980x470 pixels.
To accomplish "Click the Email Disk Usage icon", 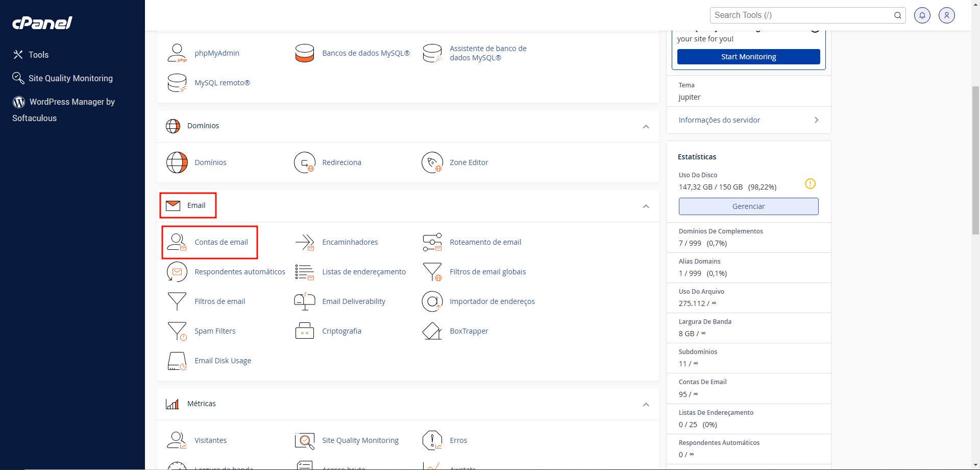I will (x=177, y=361).
